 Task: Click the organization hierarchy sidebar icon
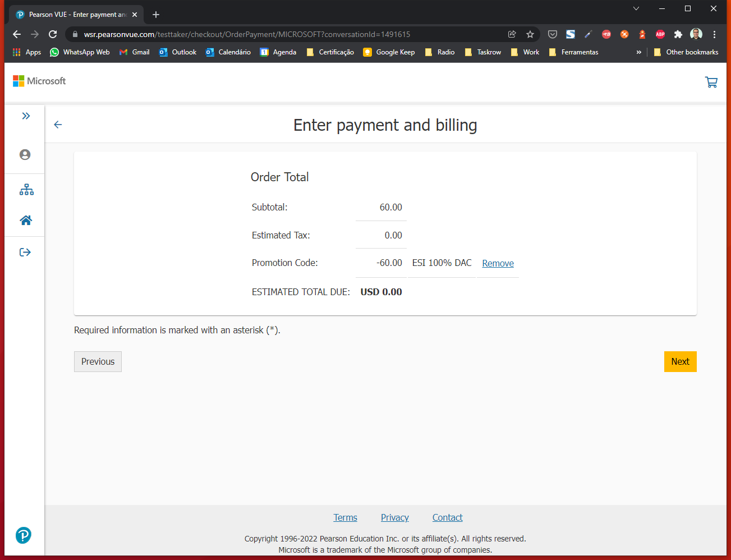pyautogui.click(x=26, y=190)
